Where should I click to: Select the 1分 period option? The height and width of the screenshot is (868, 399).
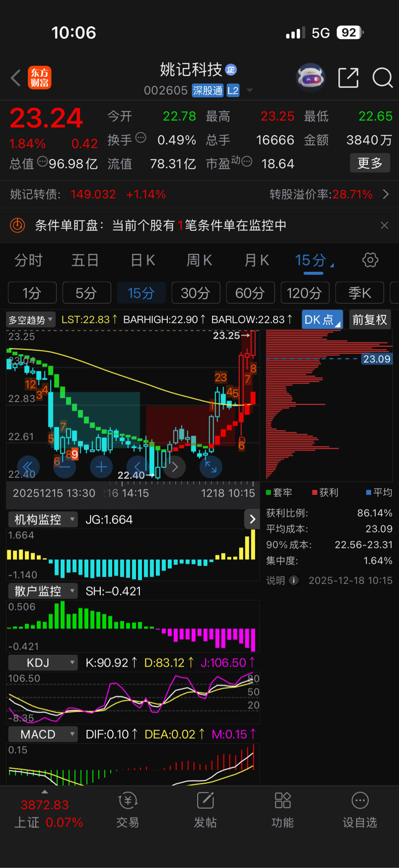32,293
